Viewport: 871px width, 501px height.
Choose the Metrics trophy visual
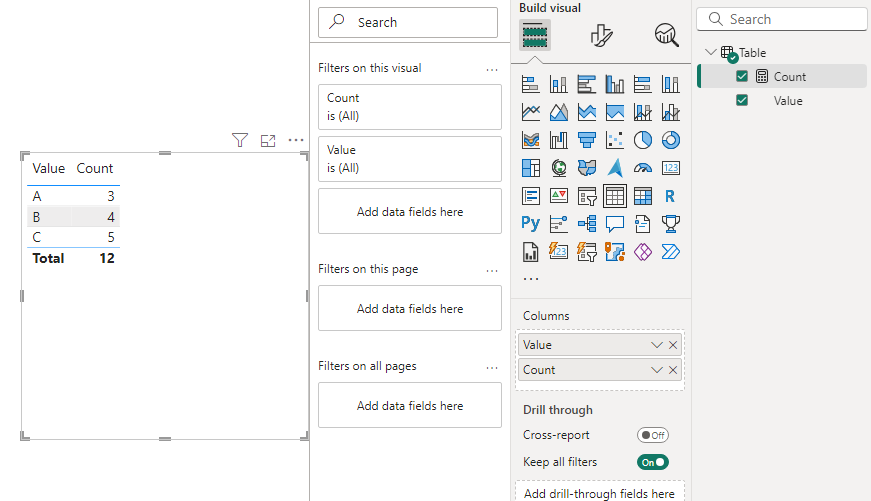click(670, 224)
